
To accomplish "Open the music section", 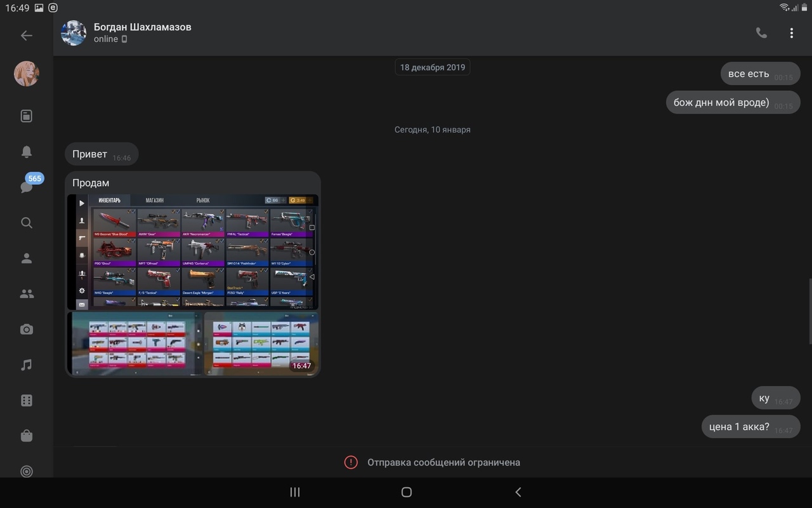I will tap(26, 365).
